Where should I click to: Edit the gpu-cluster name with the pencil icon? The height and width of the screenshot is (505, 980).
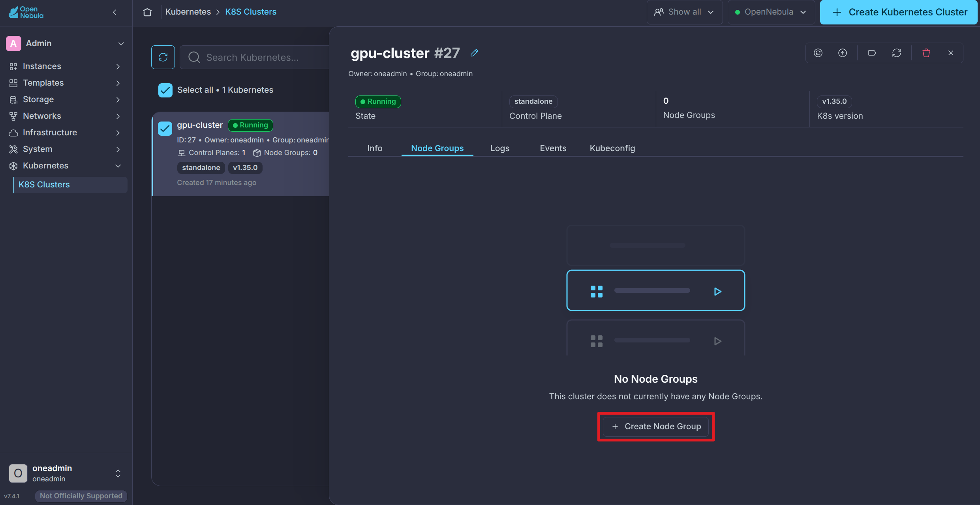(474, 53)
